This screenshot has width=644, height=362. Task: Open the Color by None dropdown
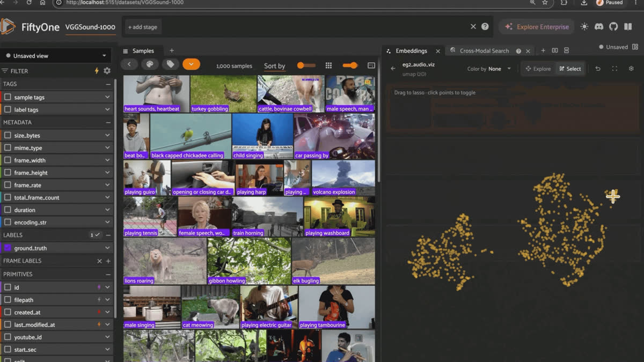point(489,69)
